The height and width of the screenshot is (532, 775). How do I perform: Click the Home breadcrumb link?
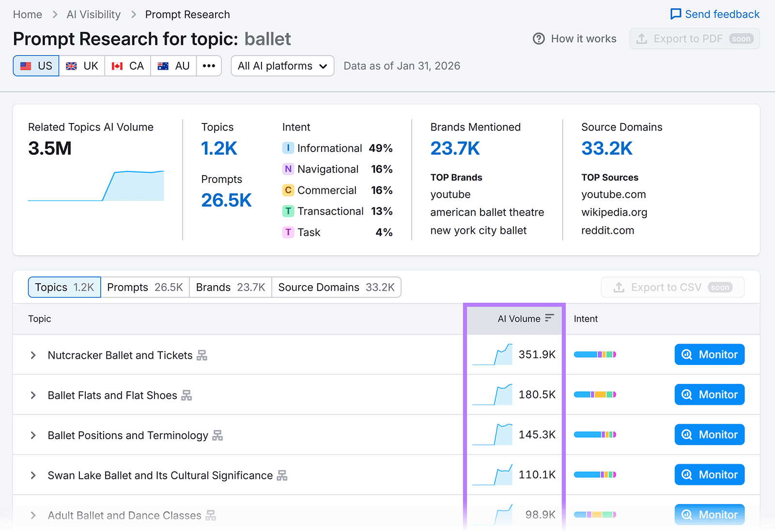[27, 14]
